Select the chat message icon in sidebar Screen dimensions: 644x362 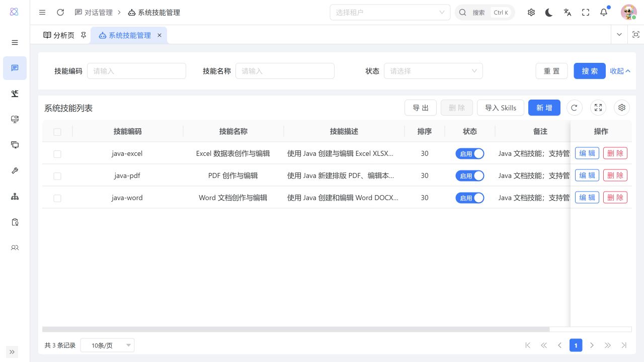point(15,68)
